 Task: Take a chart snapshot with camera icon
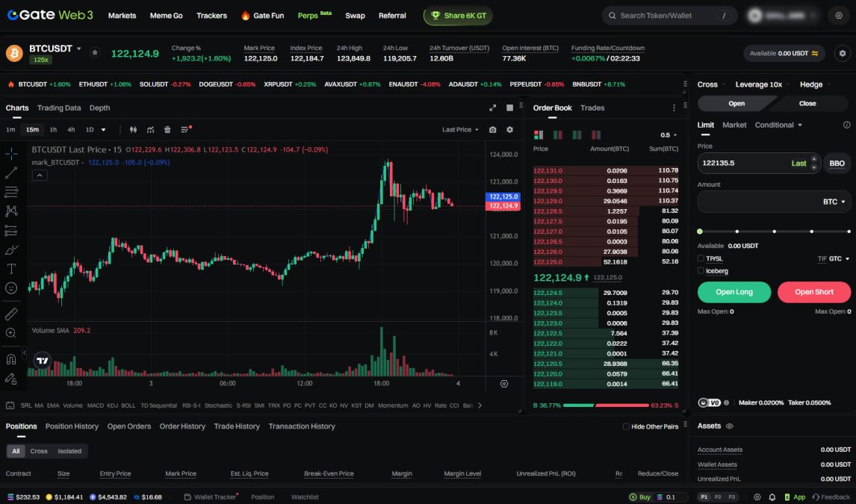point(492,130)
